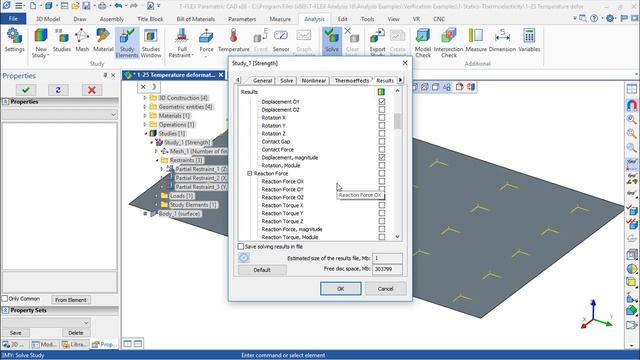The image size is (640, 360).
Task: Run the Intersection Check tool
Action: [449, 42]
